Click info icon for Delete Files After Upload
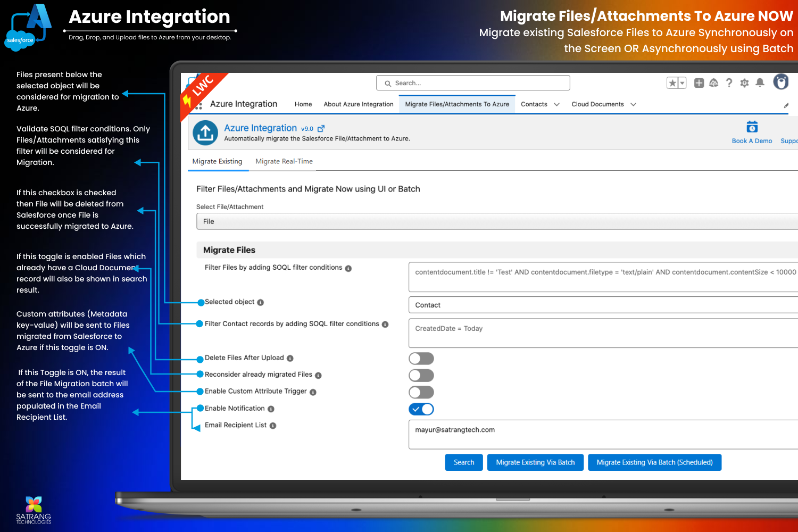The image size is (798, 532). (290, 359)
